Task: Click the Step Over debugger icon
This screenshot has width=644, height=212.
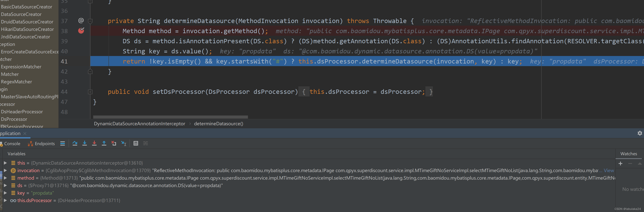Action: point(75,143)
